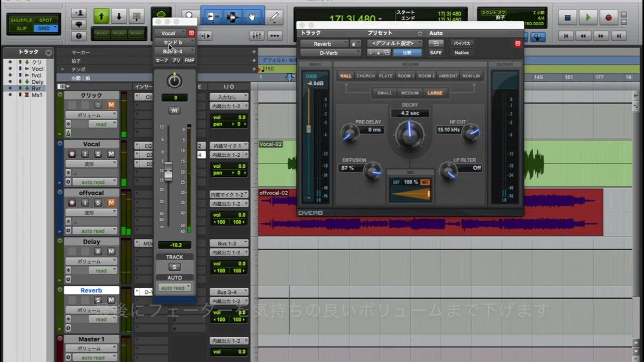Click the D-Verb input GAIN slider
This screenshot has width=644, height=362.
(x=309, y=128)
